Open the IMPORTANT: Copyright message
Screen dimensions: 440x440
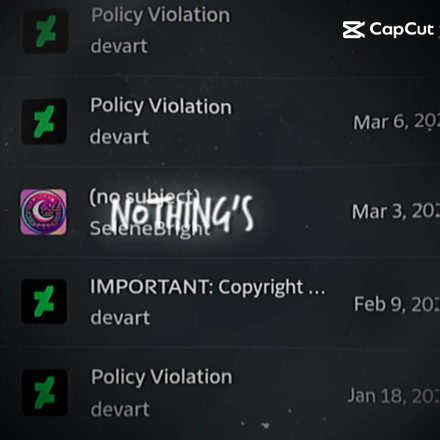[220, 302]
